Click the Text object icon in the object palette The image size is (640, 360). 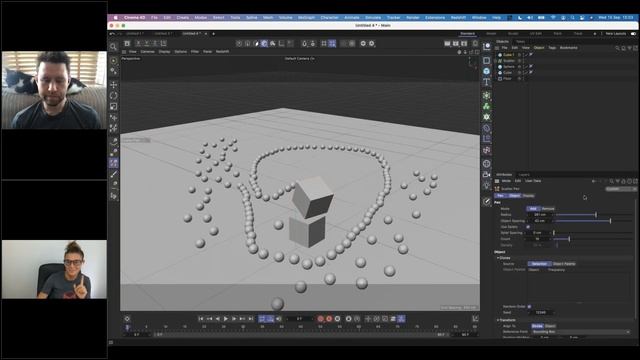[x=487, y=82]
